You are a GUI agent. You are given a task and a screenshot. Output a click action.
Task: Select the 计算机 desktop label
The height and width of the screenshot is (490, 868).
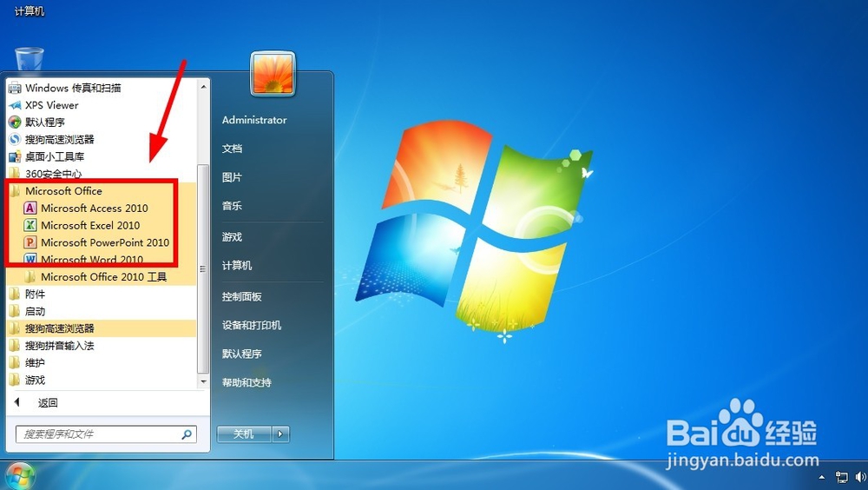click(30, 10)
